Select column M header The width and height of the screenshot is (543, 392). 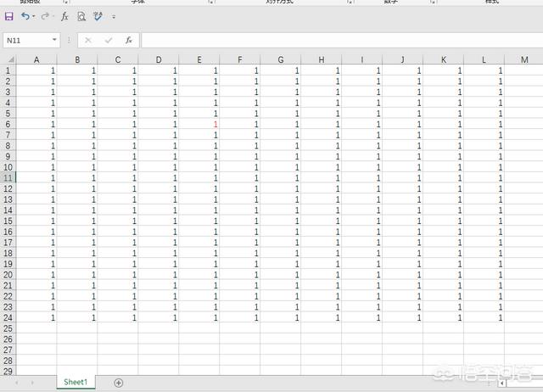tap(524, 59)
